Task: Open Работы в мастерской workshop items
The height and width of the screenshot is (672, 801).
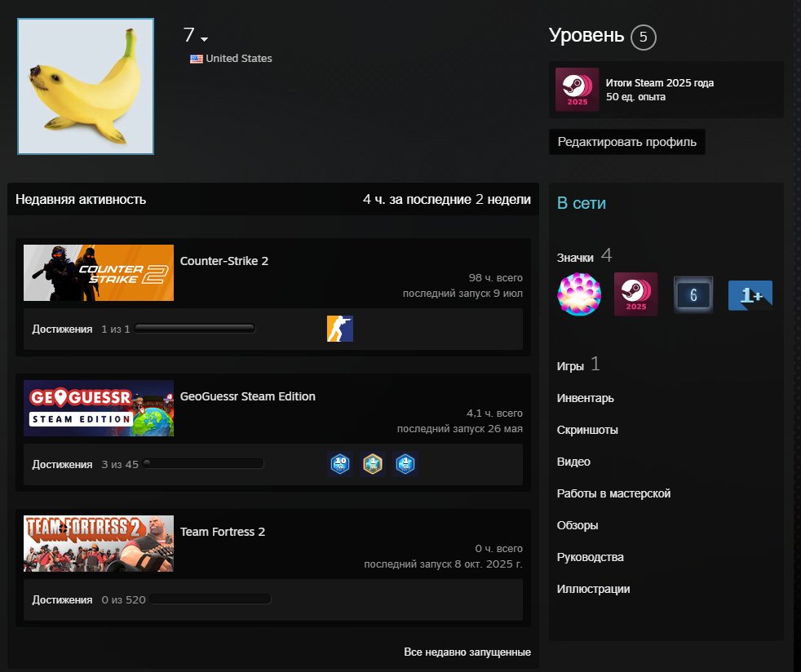Action: pos(613,493)
